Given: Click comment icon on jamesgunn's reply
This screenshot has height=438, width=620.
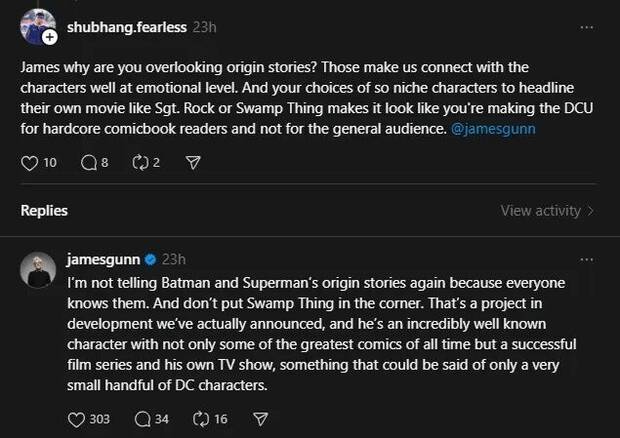Looking at the screenshot, I should click(x=142, y=419).
